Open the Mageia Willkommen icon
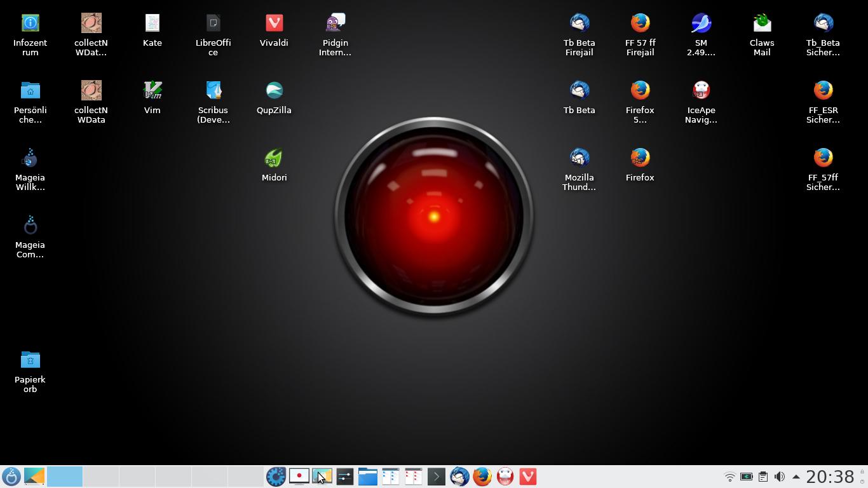Viewport: 868px width, 488px height. point(31,169)
